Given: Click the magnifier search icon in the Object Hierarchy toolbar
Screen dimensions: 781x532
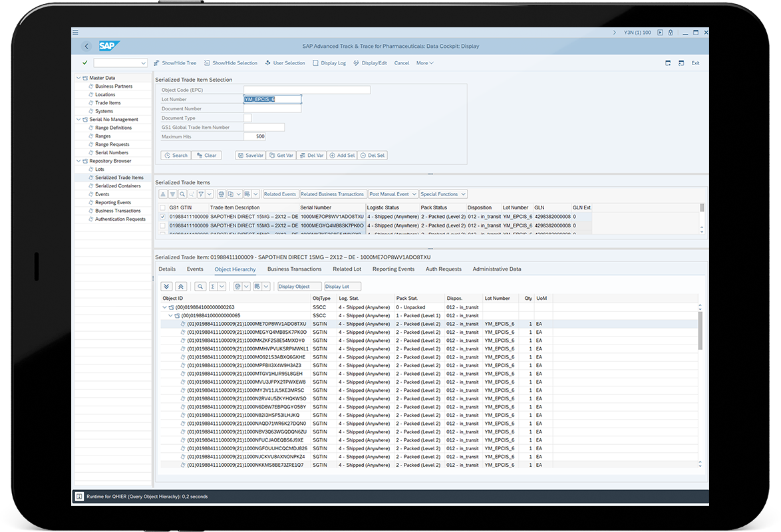Looking at the screenshot, I should (x=200, y=286).
